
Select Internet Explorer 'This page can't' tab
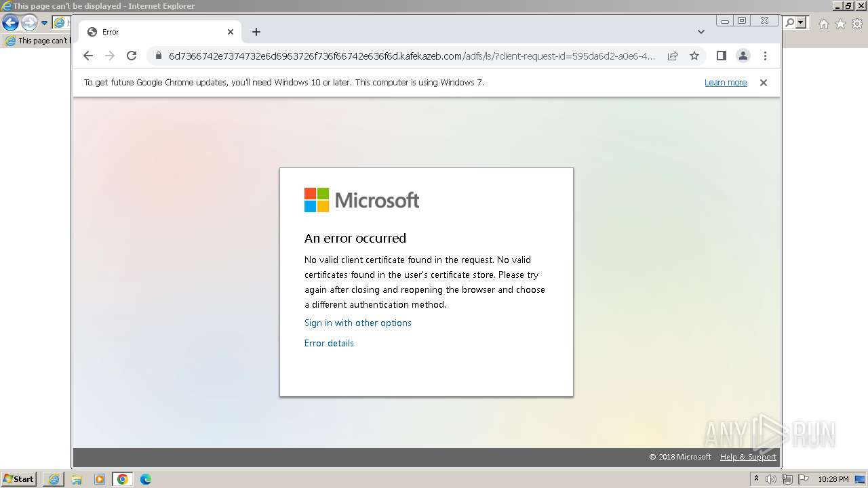pos(38,41)
